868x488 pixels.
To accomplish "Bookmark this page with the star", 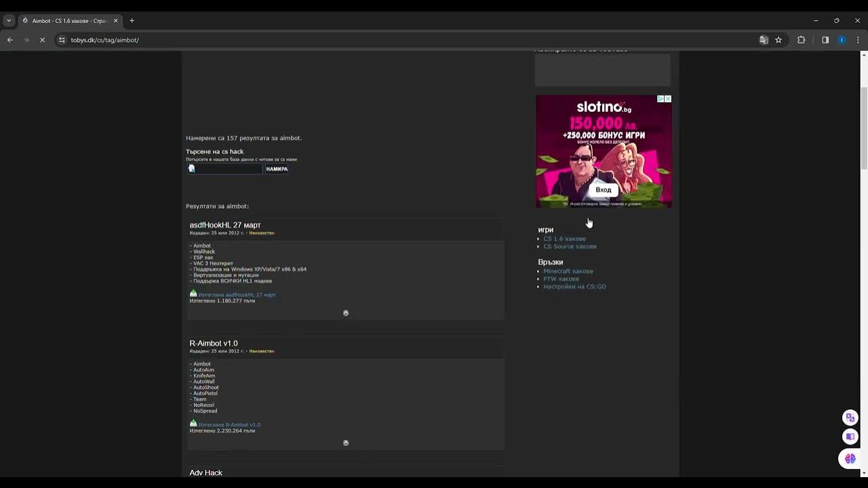I will click(778, 40).
